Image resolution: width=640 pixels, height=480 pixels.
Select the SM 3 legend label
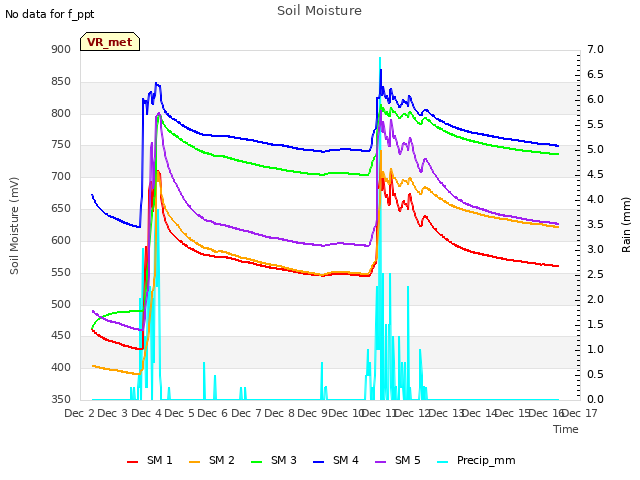tap(284, 460)
